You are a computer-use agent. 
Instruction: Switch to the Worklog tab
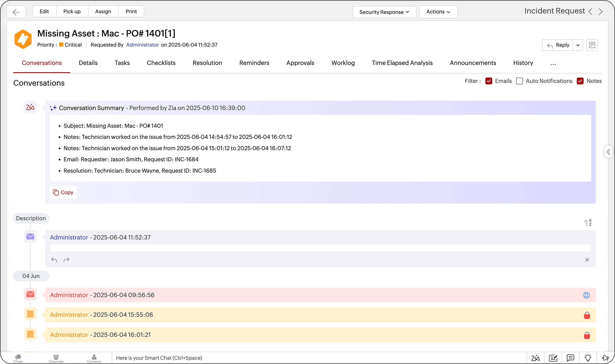[343, 63]
